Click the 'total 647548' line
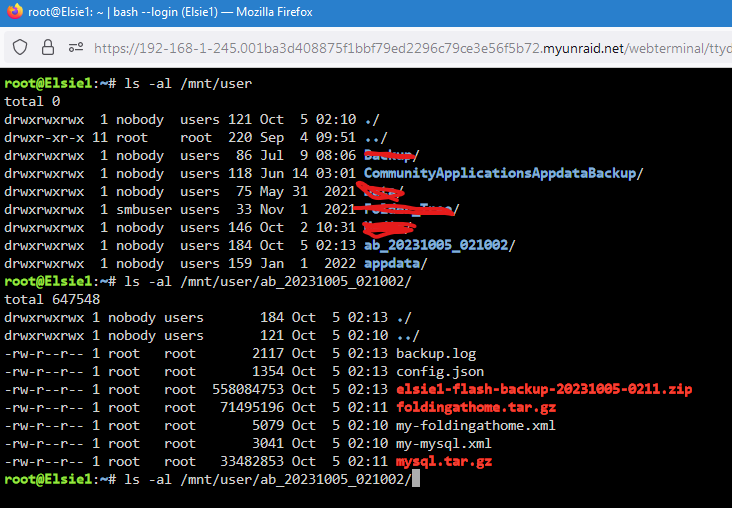This screenshot has width=732, height=508. point(52,299)
